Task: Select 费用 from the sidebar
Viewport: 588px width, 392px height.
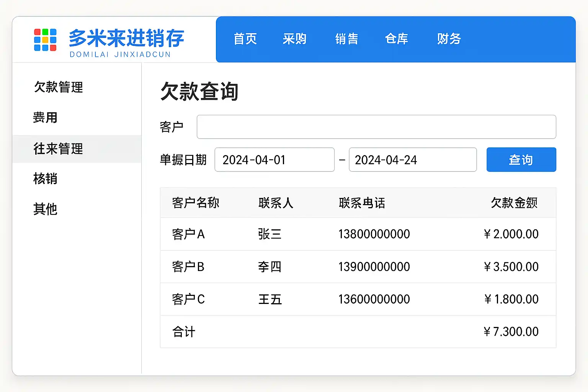Action: pyautogui.click(x=45, y=118)
